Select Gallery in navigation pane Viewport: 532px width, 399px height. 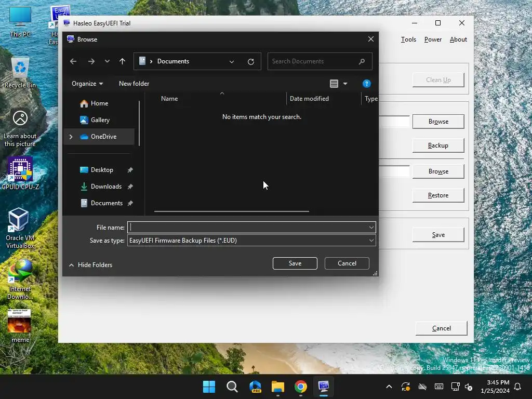pos(99,120)
